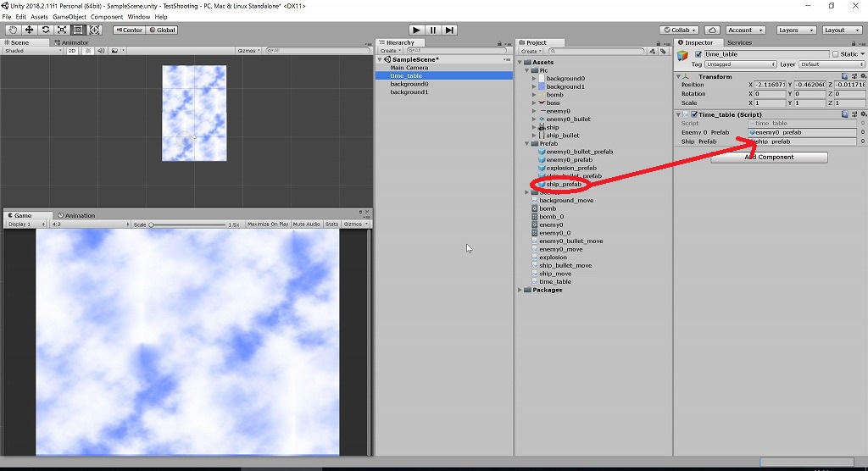Open Time_table script settings gear

863,114
